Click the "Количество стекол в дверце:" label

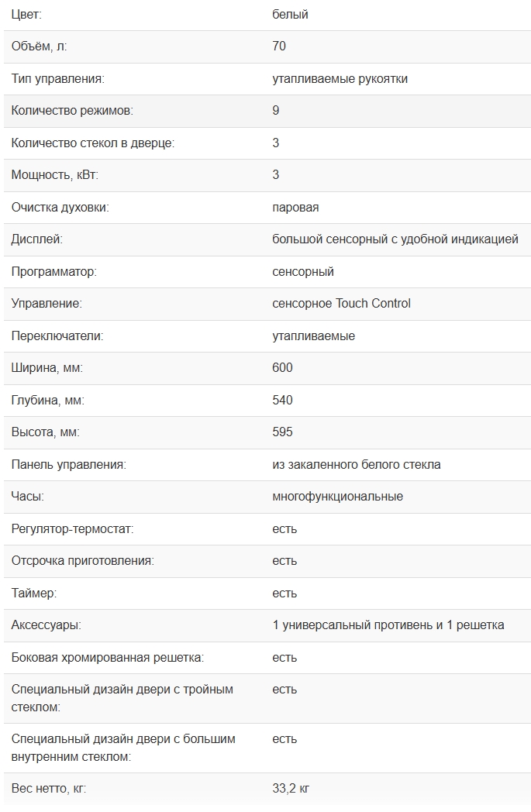pos(93,143)
